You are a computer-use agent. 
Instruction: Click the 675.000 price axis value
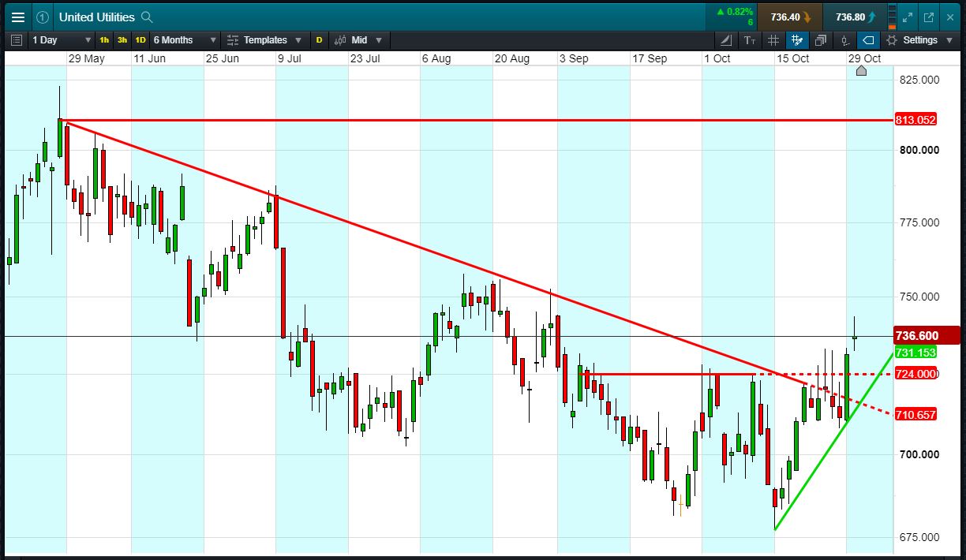click(919, 537)
